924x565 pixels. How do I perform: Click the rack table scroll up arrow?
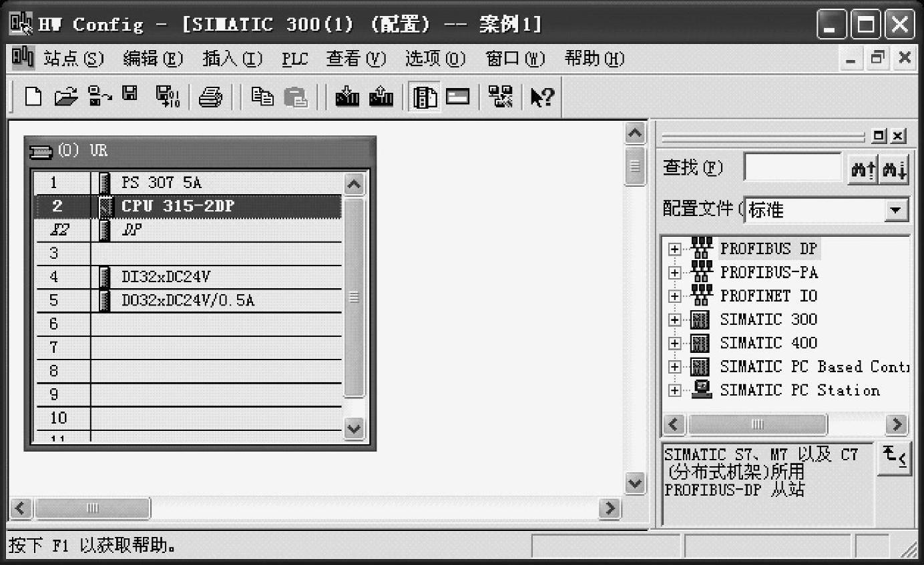[354, 183]
